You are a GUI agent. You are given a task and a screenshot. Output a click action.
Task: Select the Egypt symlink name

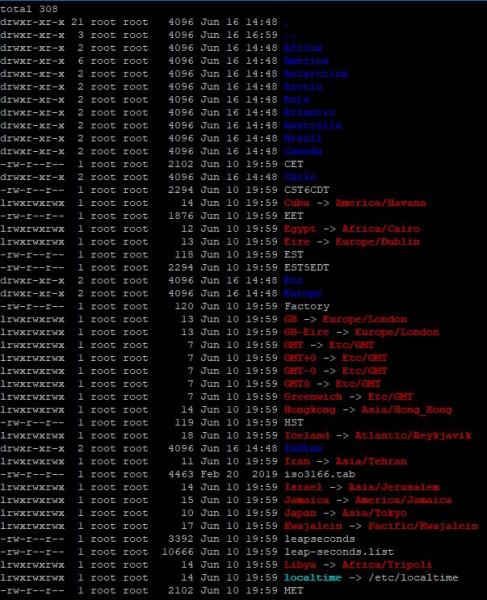pyautogui.click(x=300, y=229)
